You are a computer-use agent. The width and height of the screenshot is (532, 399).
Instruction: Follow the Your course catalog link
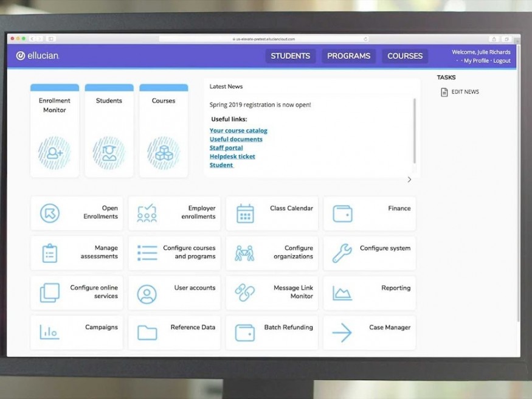point(238,131)
